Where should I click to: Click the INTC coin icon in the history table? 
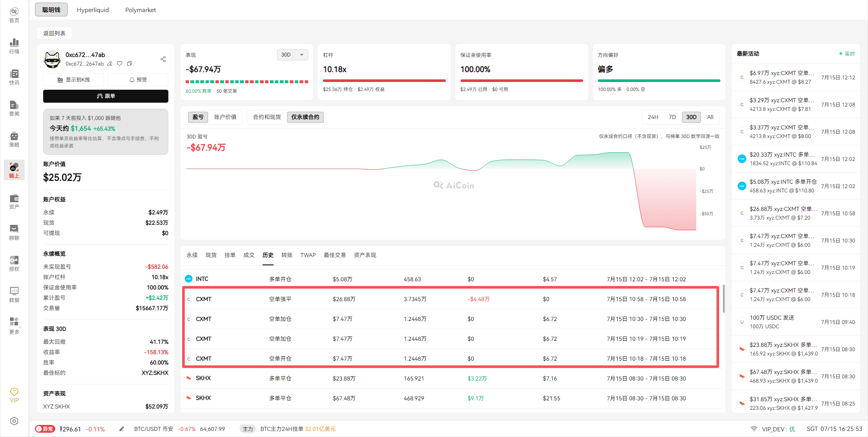coord(189,279)
